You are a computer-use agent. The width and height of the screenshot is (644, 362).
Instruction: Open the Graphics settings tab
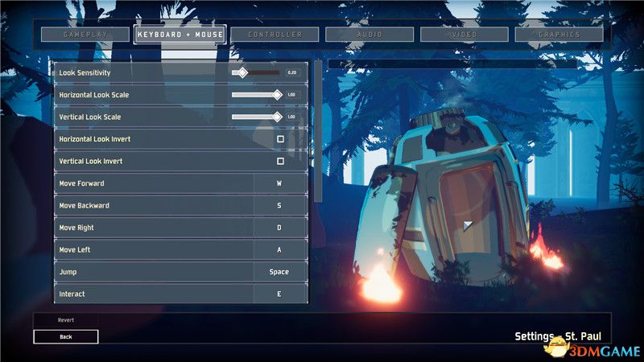(559, 35)
